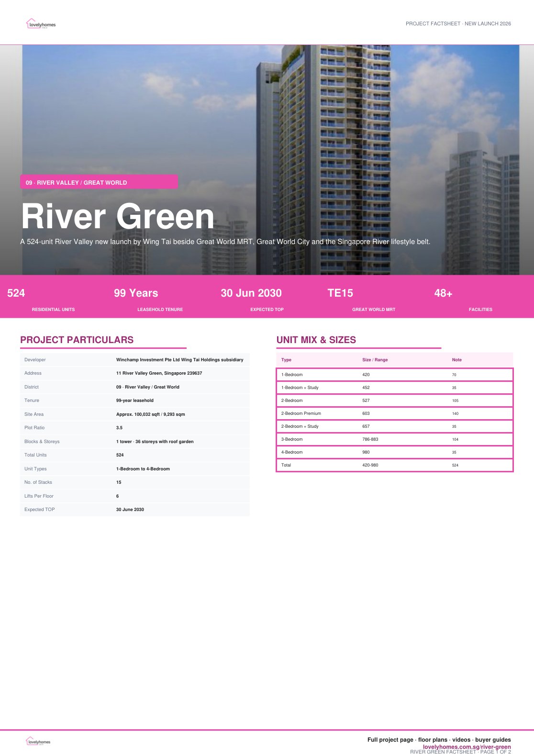Click the No. of Stacks value 15
Screen dimensions: 534x756
click(119, 482)
